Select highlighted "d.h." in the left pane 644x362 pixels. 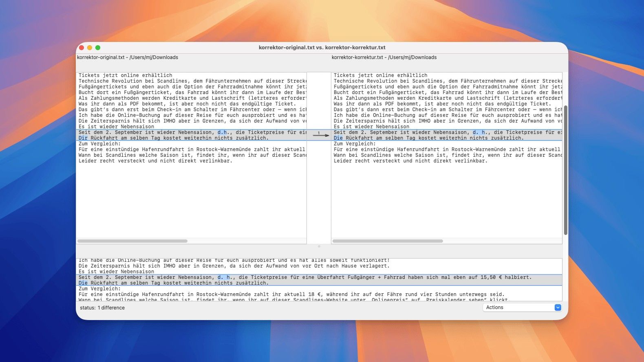click(x=222, y=132)
